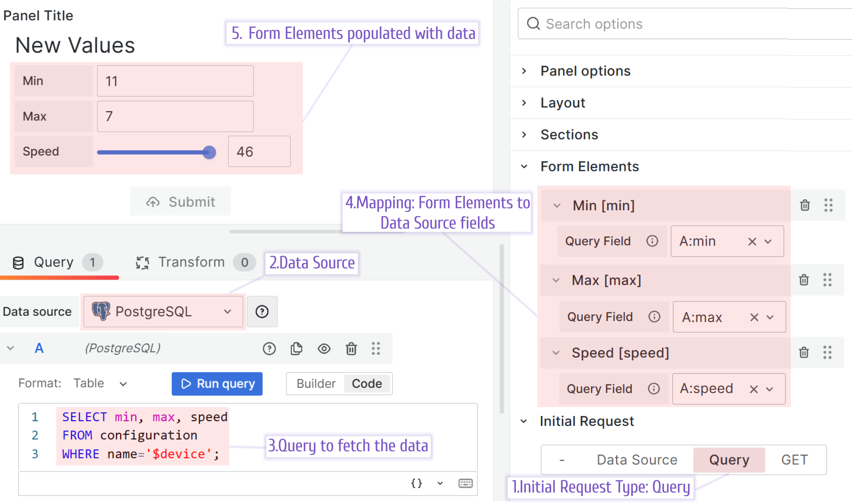The height and width of the screenshot is (504, 852).
Task: Open help for the PostgreSQL data source
Action: click(262, 311)
